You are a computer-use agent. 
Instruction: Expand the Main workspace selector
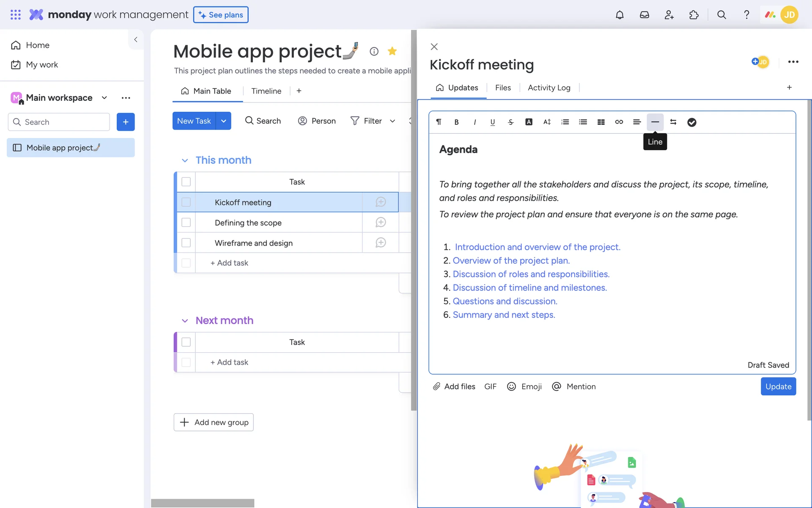tap(104, 98)
